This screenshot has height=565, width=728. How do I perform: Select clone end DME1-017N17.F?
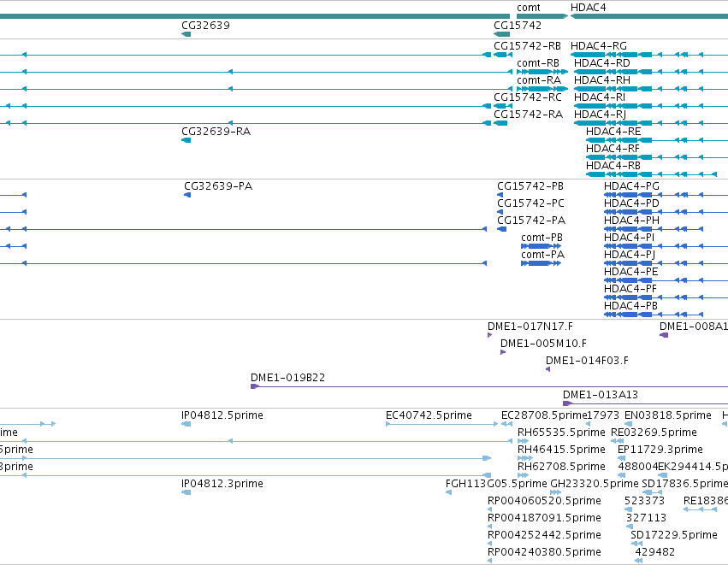pyautogui.click(x=530, y=327)
